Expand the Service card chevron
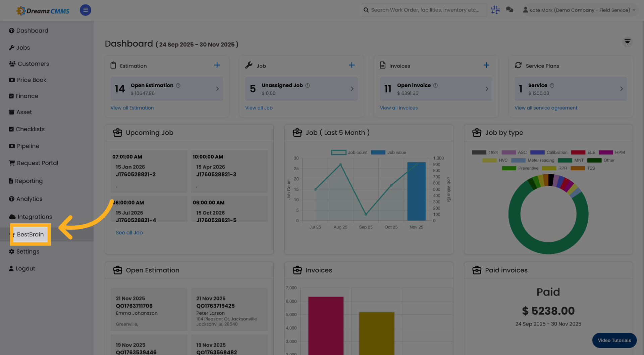The height and width of the screenshot is (355, 644). click(622, 89)
